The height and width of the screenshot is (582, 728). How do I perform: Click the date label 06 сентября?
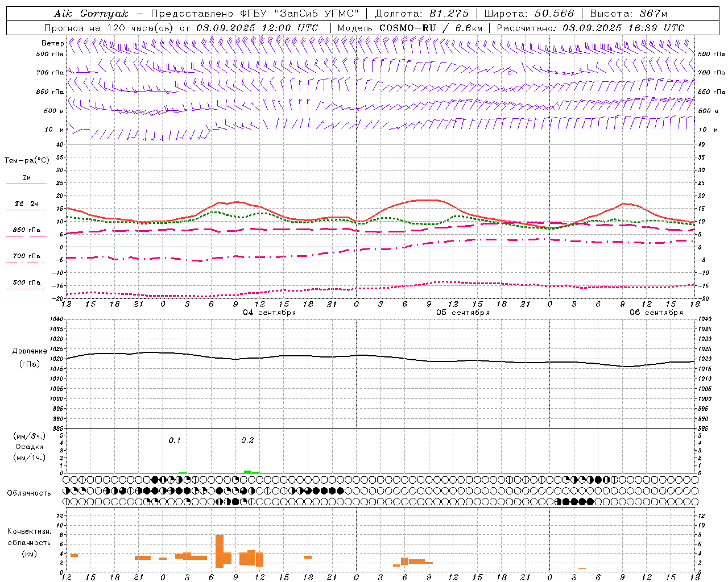click(656, 313)
